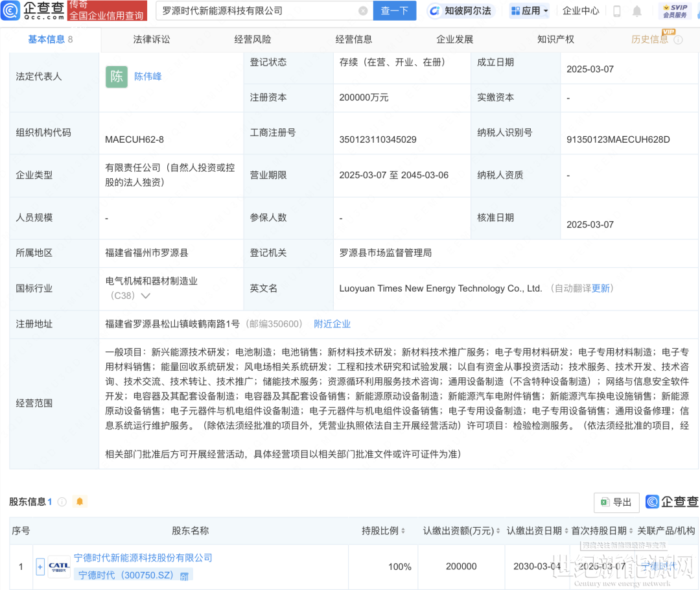
Task: Open 附近企业 link
Action: click(332, 324)
